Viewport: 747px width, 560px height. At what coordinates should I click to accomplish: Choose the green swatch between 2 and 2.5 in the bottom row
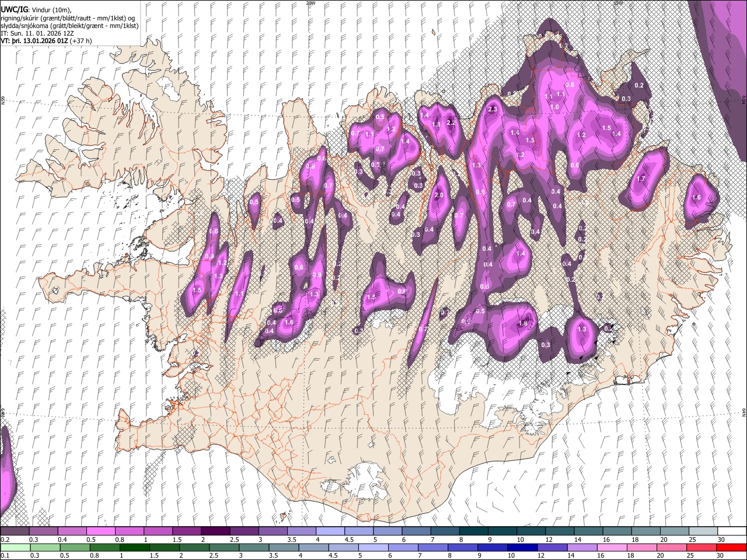(x=194, y=547)
